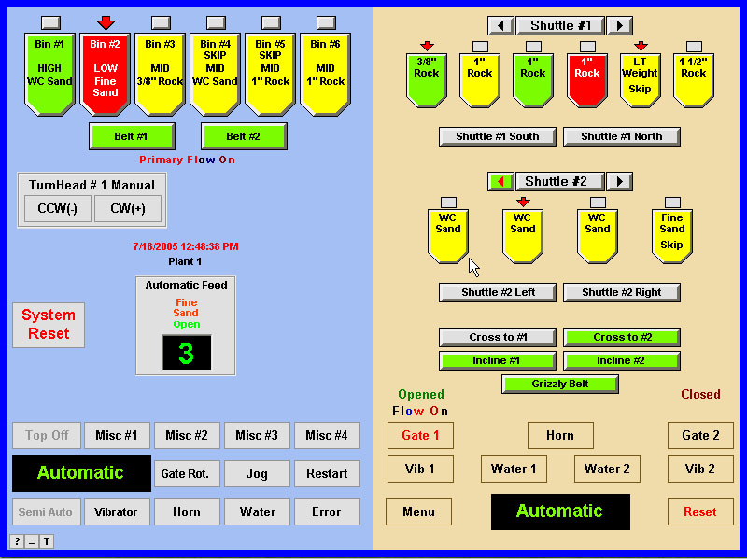The image size is (747, 560).
Task: Toggle the Grizzly Belt
Action: 560,384
